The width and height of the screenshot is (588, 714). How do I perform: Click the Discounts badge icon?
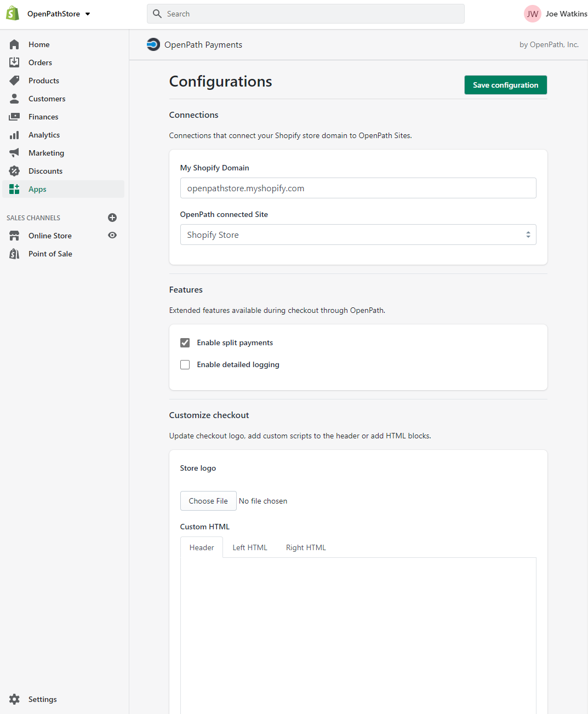point(14,171)
